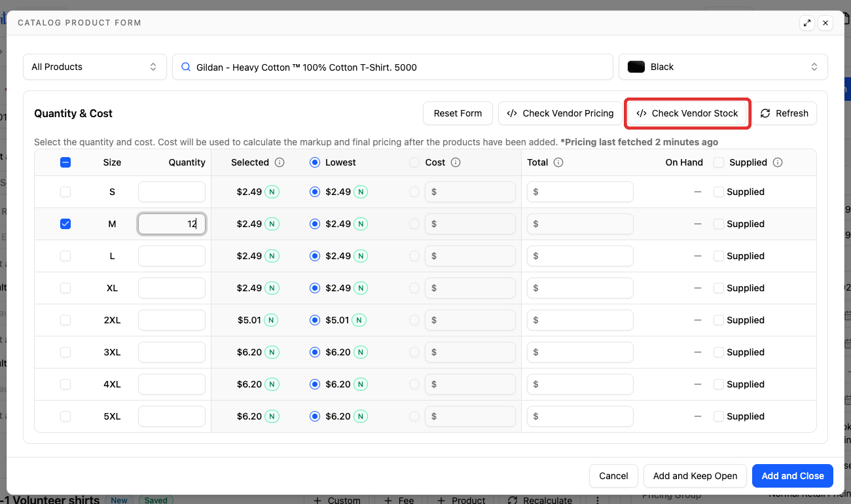The width and height of the screenshot is (851, 504).
Task: Click the Total field for size 5XL
Action: (x=580, y=416)
